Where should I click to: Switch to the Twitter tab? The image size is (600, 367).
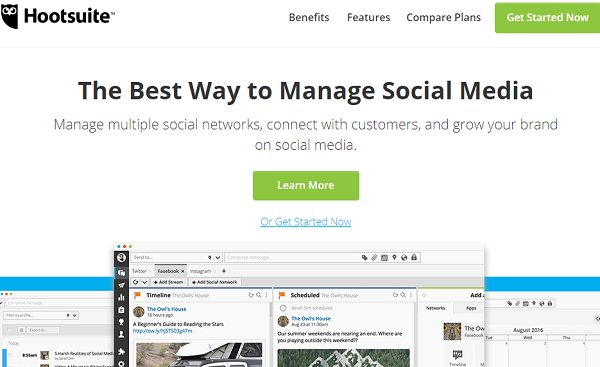139,271
